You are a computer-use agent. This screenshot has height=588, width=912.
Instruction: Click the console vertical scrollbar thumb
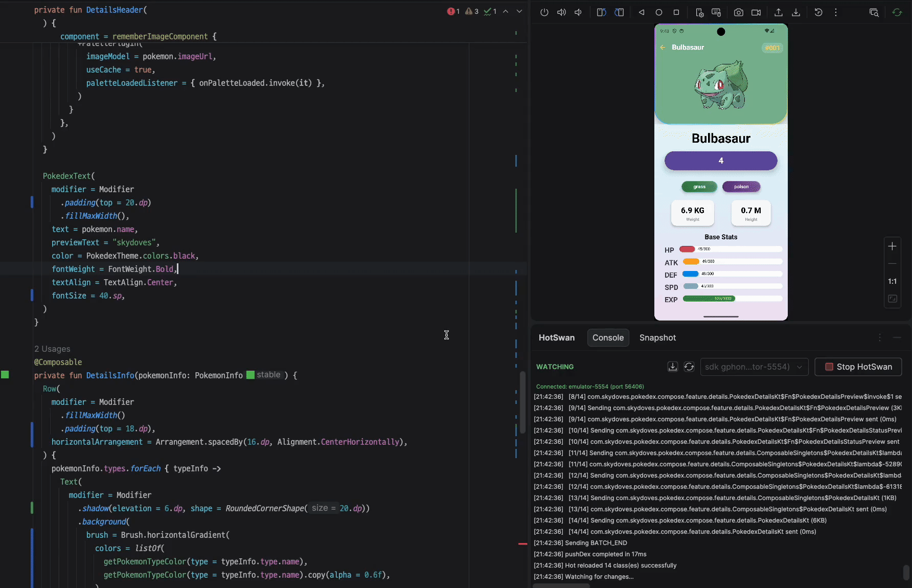[906, 572]
